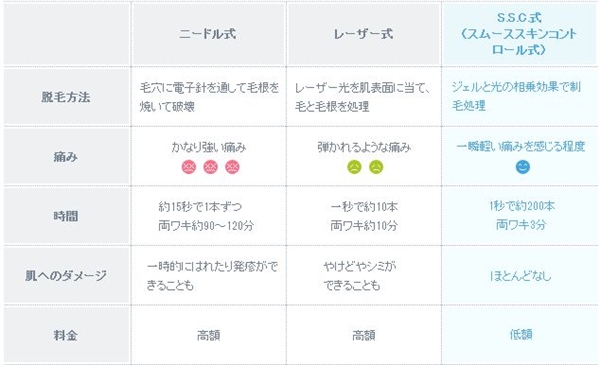Click the 低額 price text
Image resolution: width=600 pixels, height=365 pixels.
point(521,335)
